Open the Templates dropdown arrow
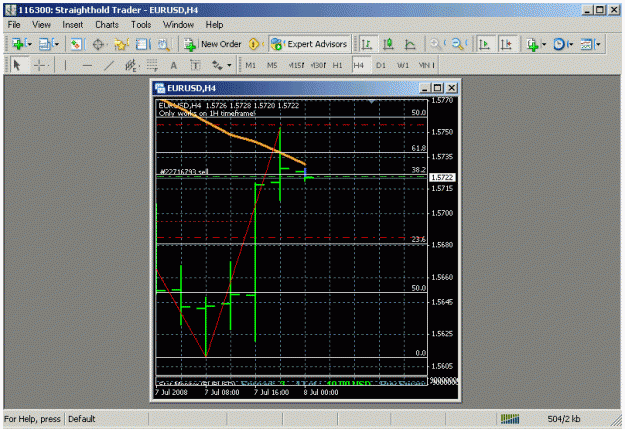 pyautogui.click(x=597, y=44)
